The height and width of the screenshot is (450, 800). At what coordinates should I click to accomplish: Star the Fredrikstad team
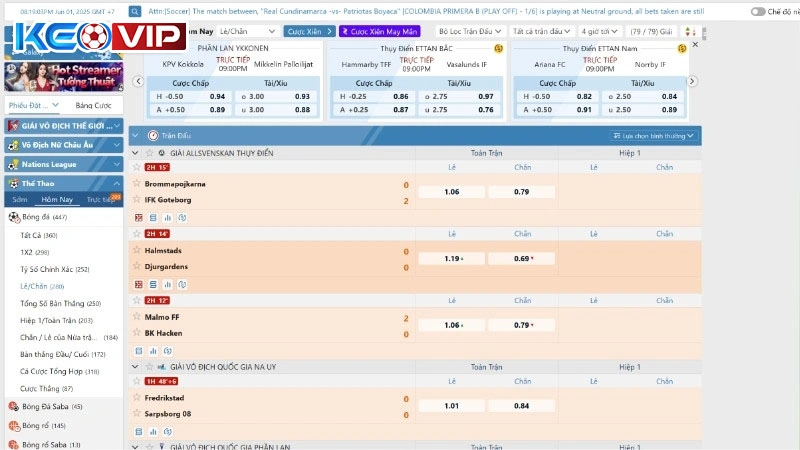pyautogui.click(x=136, y=397)
